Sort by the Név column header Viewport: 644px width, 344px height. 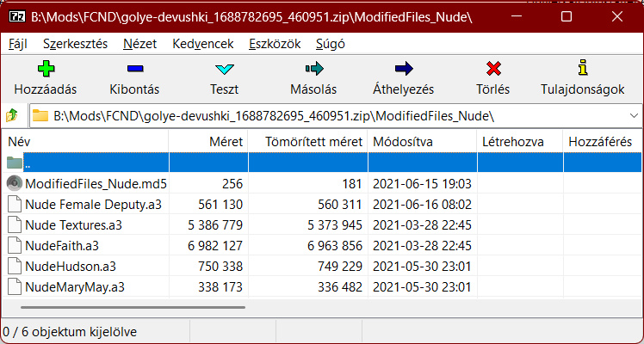point(86,141)
